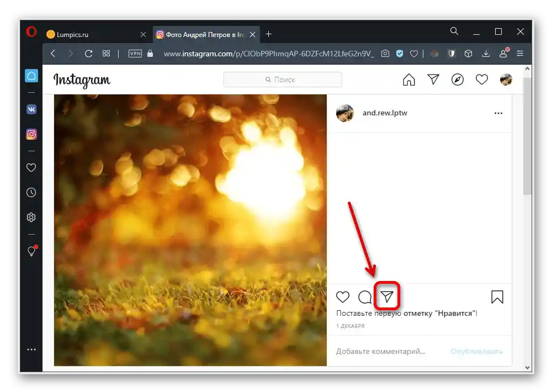Add page to bookmarks heart
This screenshot has height=392, width=552.
pyautogui.click(x=414, y=54)
